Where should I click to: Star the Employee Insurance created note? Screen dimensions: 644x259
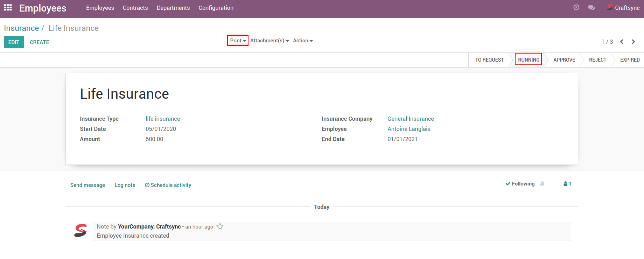point(220,226)
